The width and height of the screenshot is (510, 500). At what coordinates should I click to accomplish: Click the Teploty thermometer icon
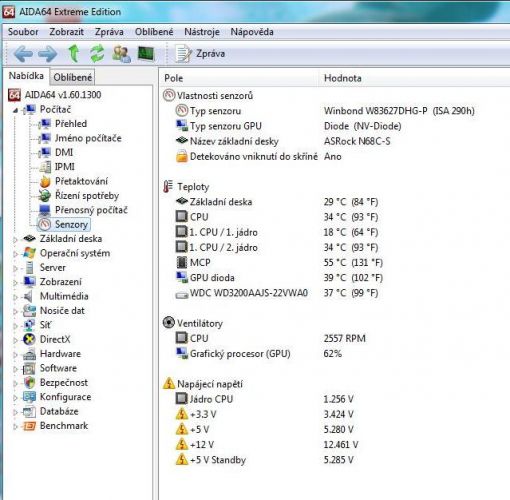click(x=168, y=186)
